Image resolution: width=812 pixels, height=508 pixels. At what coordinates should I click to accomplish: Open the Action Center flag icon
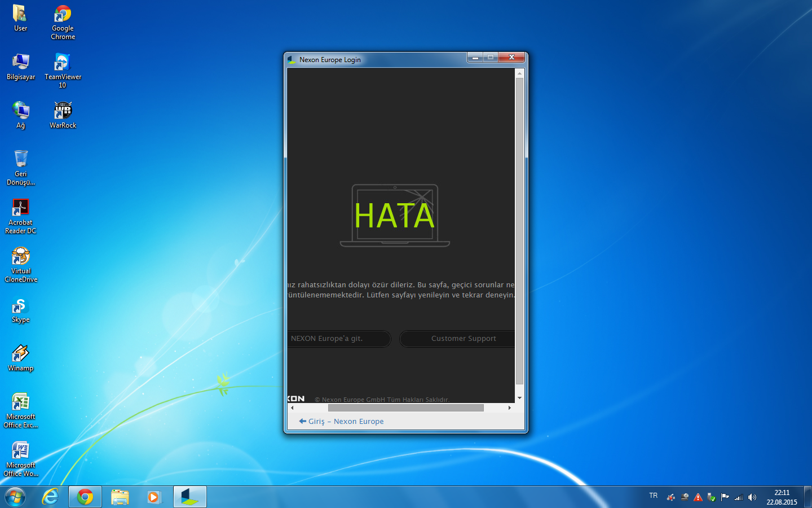pos(725,497)
